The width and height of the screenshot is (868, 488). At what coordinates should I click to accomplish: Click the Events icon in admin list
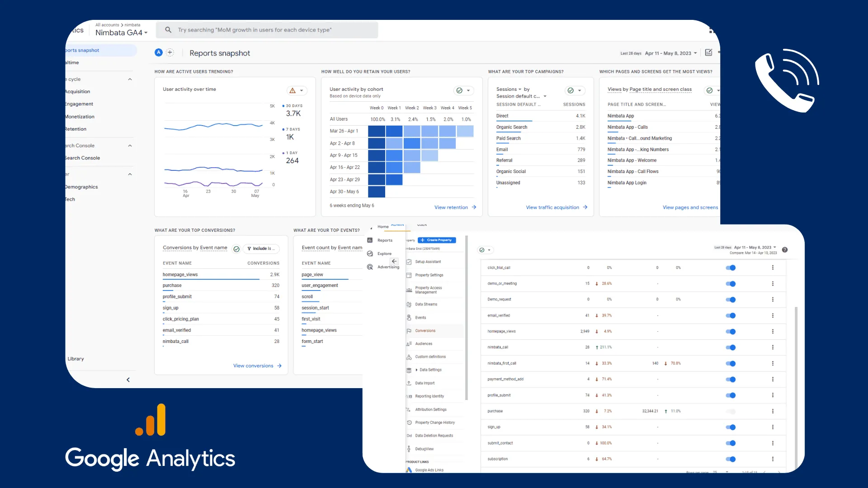(409, 318)
